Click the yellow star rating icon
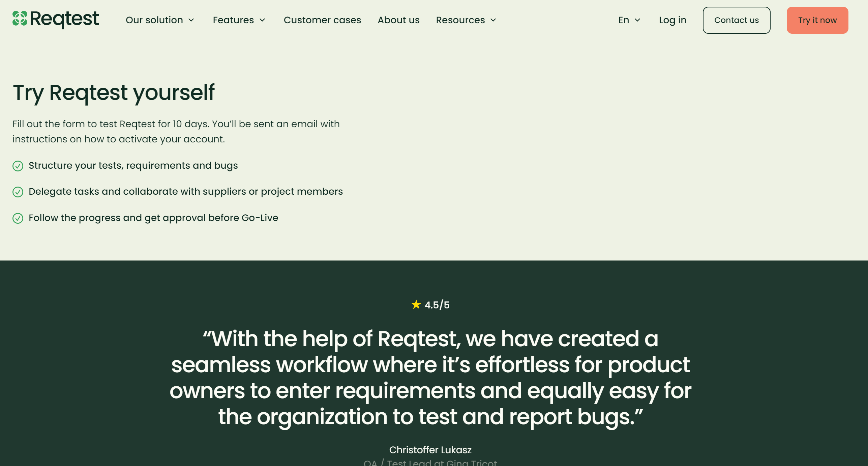This screenshot has width=868, height=466. 416,304
